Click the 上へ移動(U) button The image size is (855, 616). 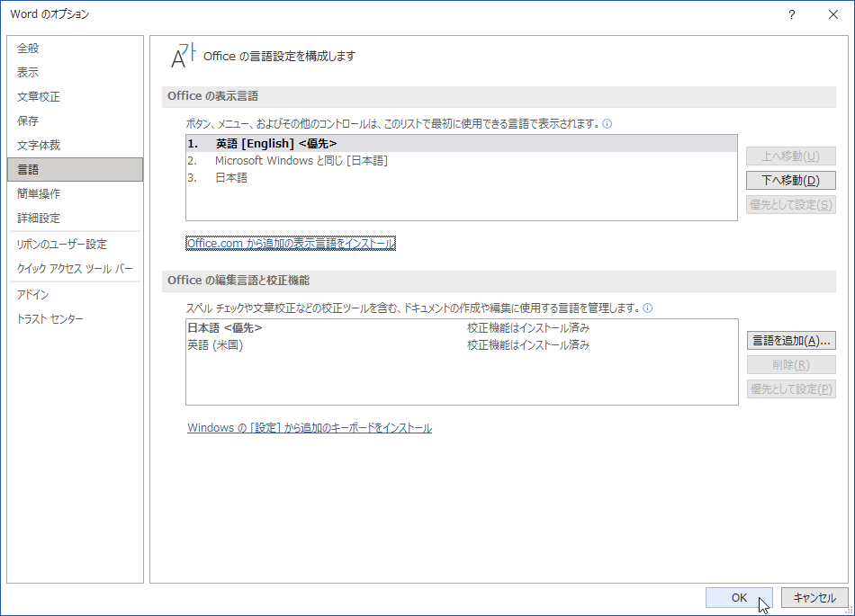click(791, 156)
